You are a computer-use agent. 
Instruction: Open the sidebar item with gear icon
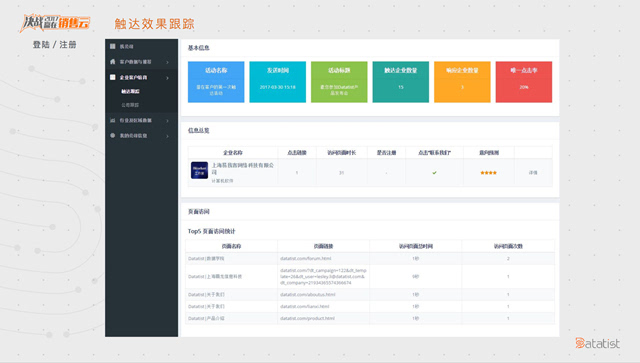[141, 136]
